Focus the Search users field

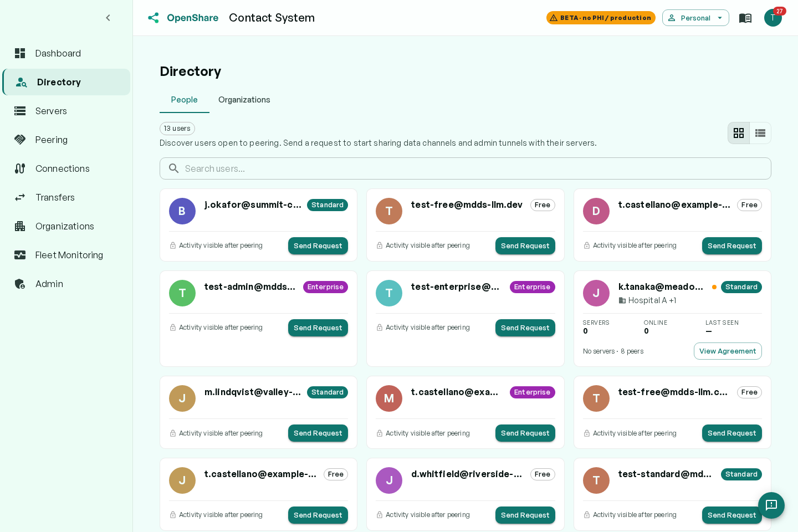click(465, 168)
